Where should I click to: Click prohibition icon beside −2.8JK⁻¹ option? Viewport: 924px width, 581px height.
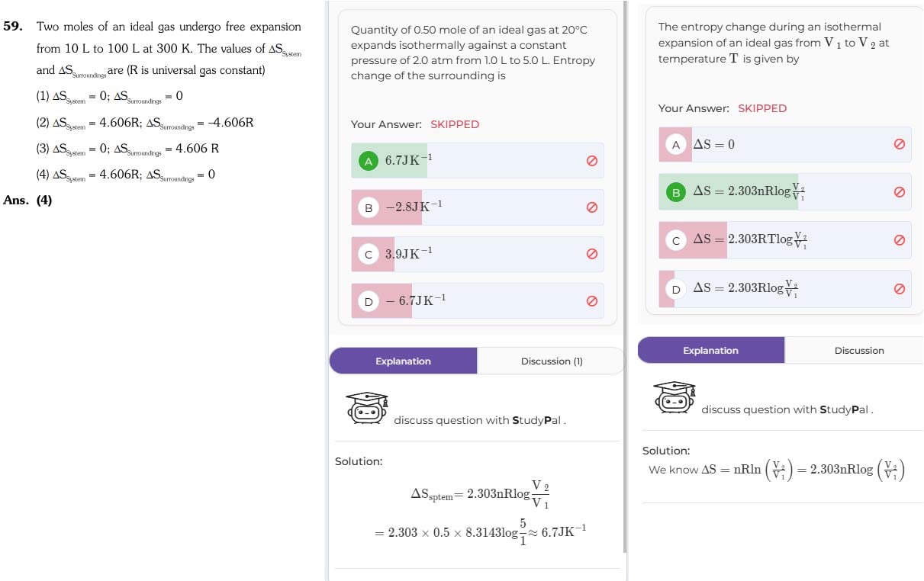pos(591,207)
